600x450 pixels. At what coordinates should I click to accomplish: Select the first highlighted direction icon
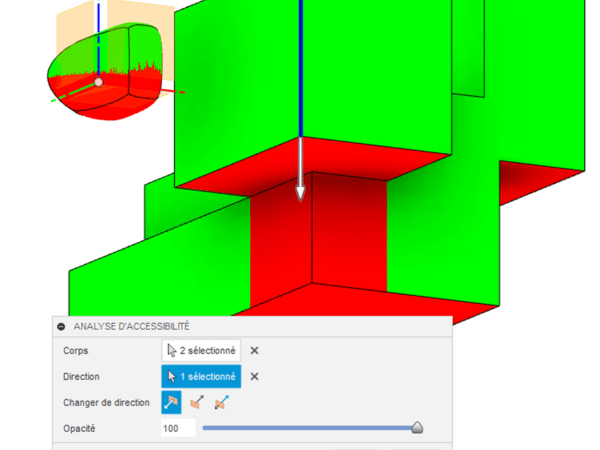[173, 403]
